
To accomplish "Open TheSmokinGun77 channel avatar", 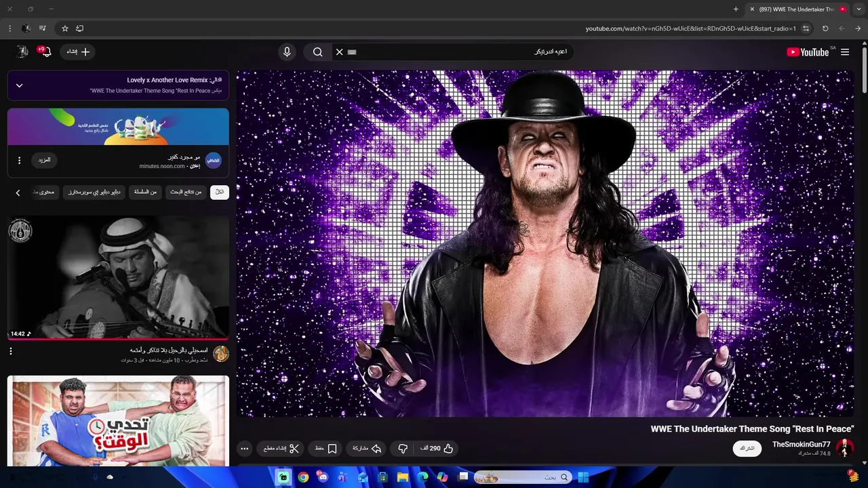I will tap(845, 448).
